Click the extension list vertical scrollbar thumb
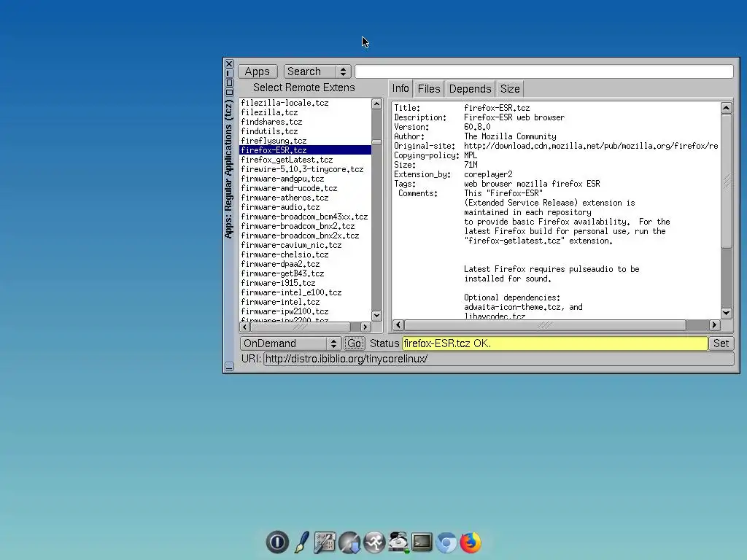The height and width of the screenshot is (560, 747). (376, 142)
